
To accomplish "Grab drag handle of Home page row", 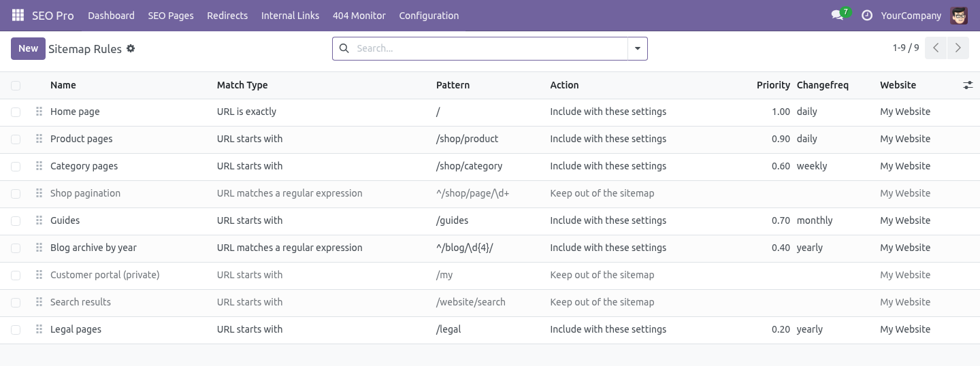I will [x=39, y=112].
